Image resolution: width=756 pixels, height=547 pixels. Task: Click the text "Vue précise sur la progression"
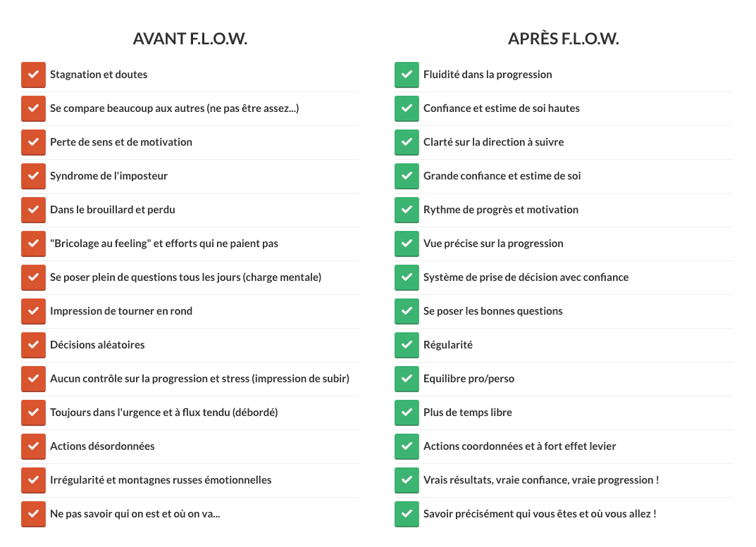pyautogui.click(x=493, y=244)
